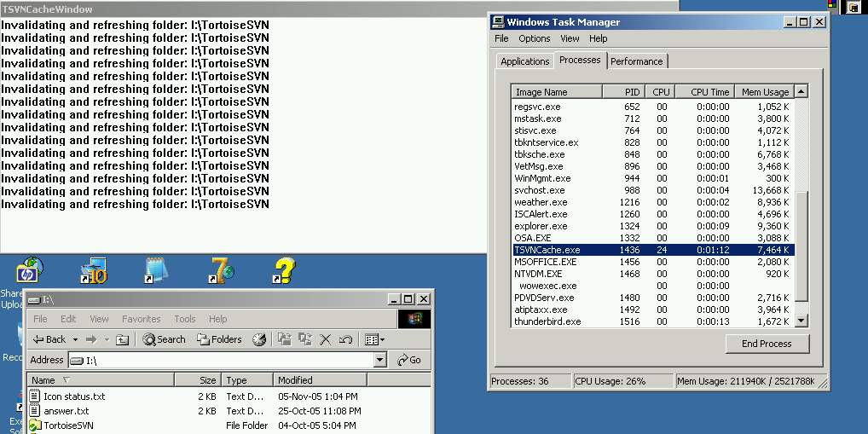Sort files by the Type column header
Image resolution: width=868 pixels, height=434 pixels.
pyautogui.click(x=247, y=380)
